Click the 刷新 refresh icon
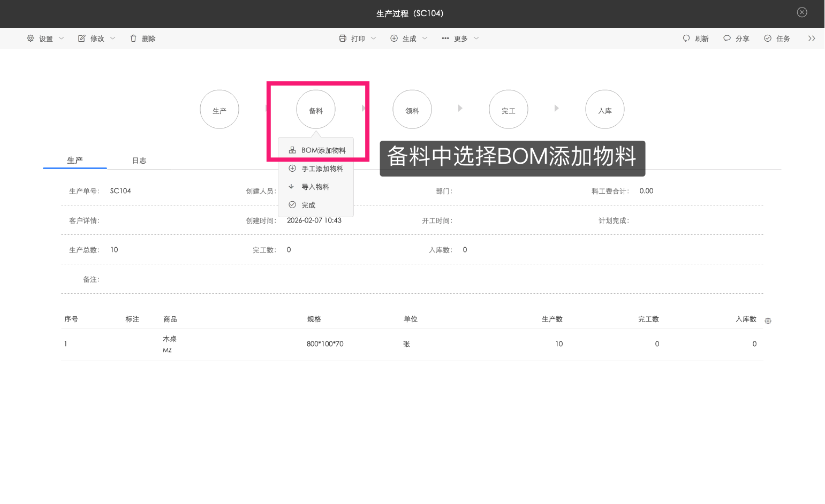Viewport: 825px width, 504px height. click(x=687, y=38)
